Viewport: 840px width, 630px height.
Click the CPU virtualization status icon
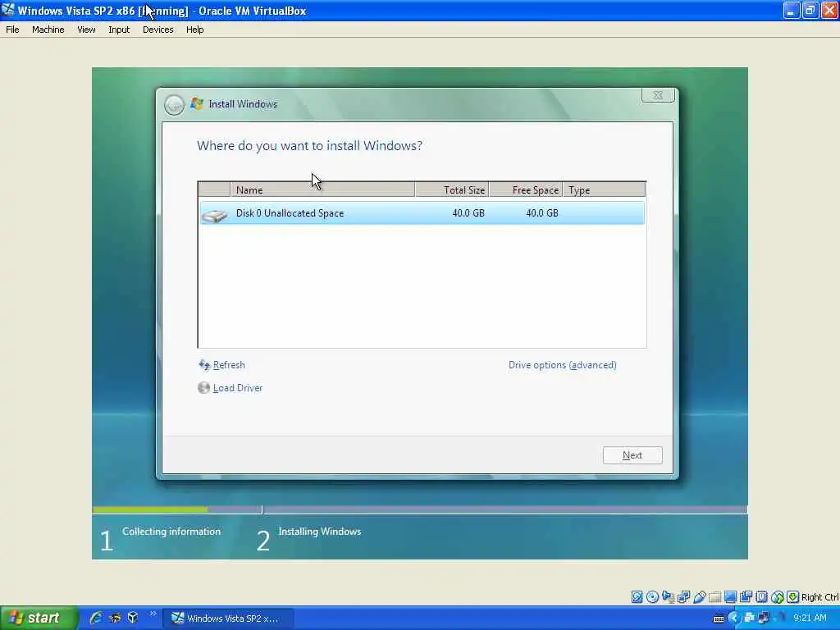(x=761, y=597)
